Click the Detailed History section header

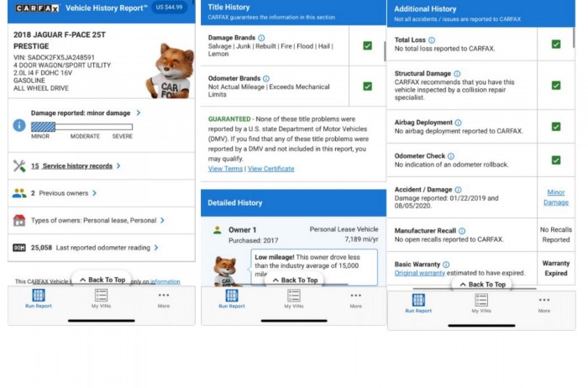coord(293,202)
